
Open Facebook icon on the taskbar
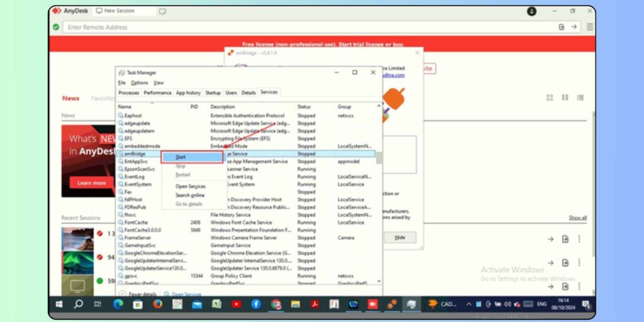(x=255, y=304)
